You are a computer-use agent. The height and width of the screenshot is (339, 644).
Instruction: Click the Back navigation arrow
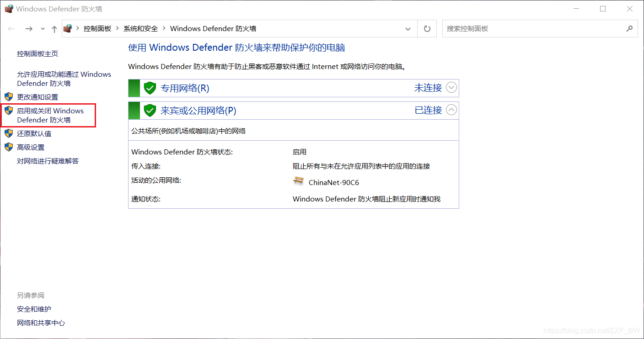pyautogui.click(x=11, y=29)
